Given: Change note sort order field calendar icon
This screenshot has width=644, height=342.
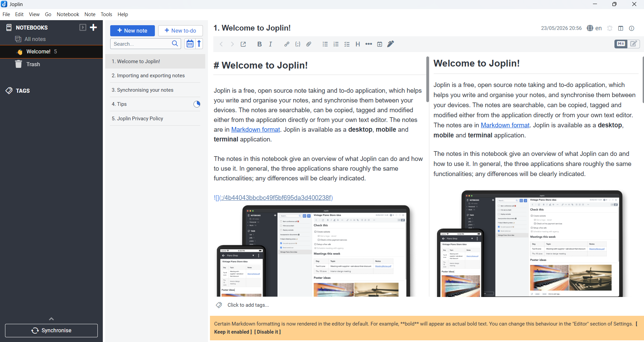Looking at the screenshot, I should coord(190,44).
